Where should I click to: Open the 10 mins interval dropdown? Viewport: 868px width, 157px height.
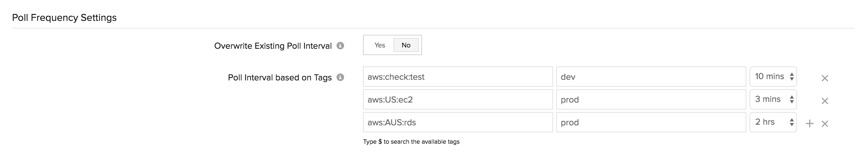773,77
